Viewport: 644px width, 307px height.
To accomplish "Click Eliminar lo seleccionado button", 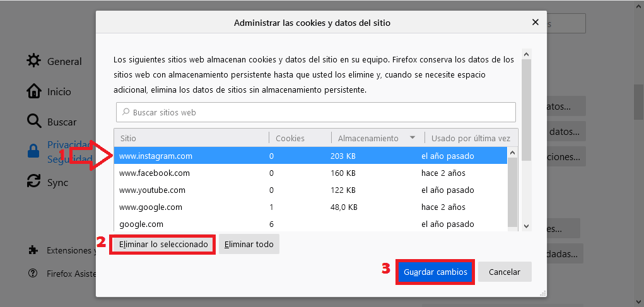I will [x=163, y=244].
